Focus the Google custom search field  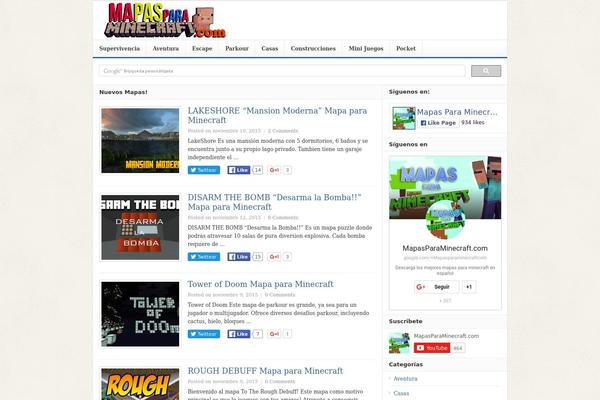pyautogui.click(x=282, y=71)
